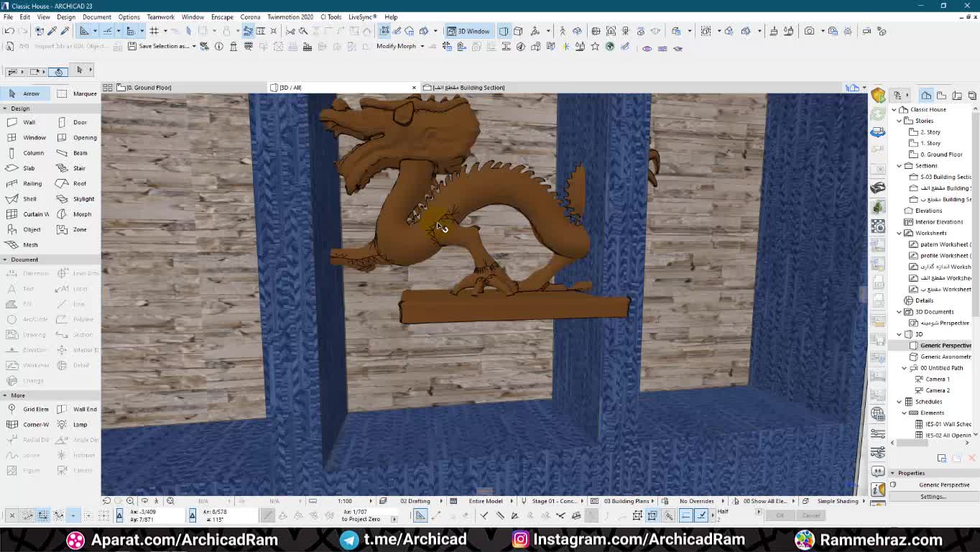Open the Simple Shading dropdown
Viewport: 980px width, 552px height.
838,501
